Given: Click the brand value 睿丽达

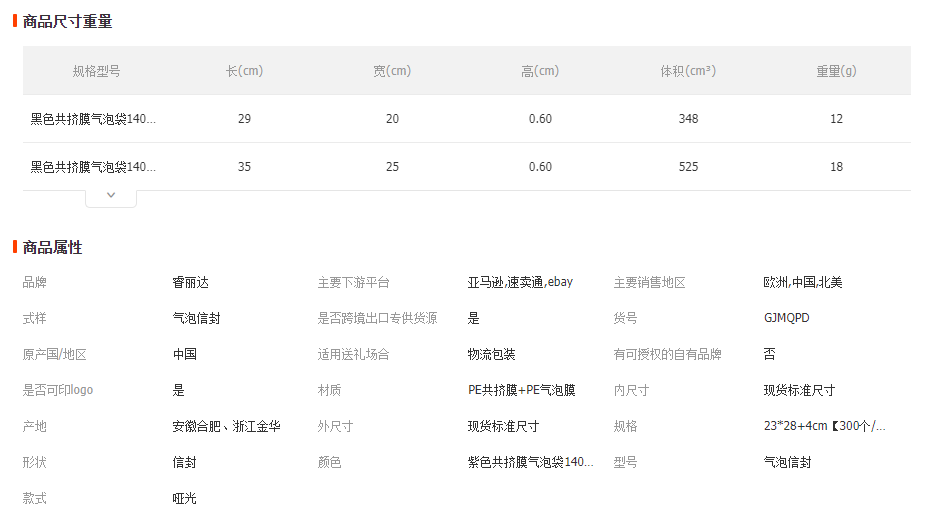Looking at the screenshot, I should (x=191, y=282).
